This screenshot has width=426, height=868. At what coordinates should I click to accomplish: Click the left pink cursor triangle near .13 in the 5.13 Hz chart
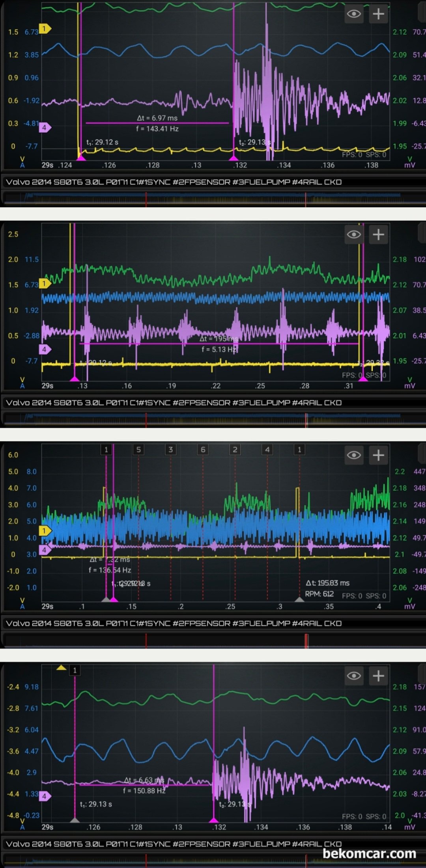pos(74,378)
